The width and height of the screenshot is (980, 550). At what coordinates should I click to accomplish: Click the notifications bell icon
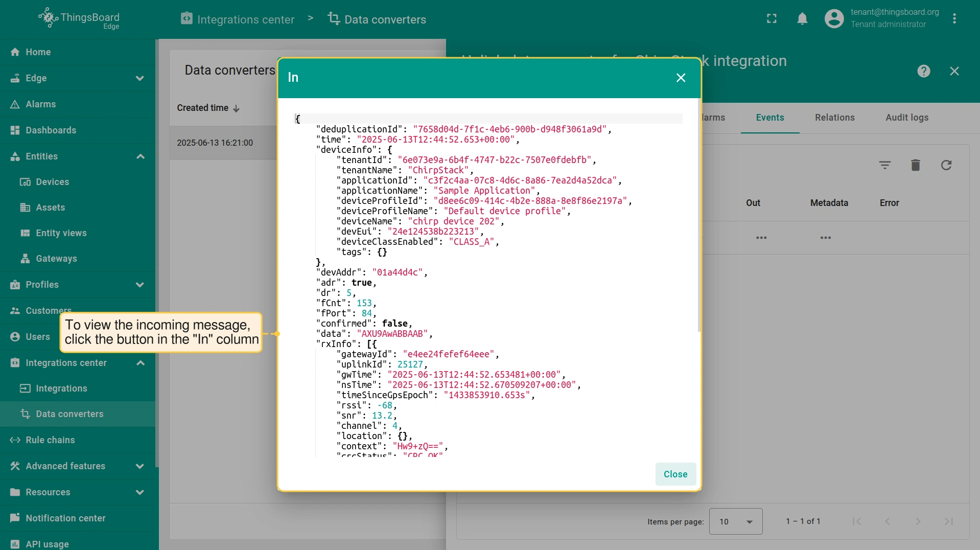pos(802,19)
